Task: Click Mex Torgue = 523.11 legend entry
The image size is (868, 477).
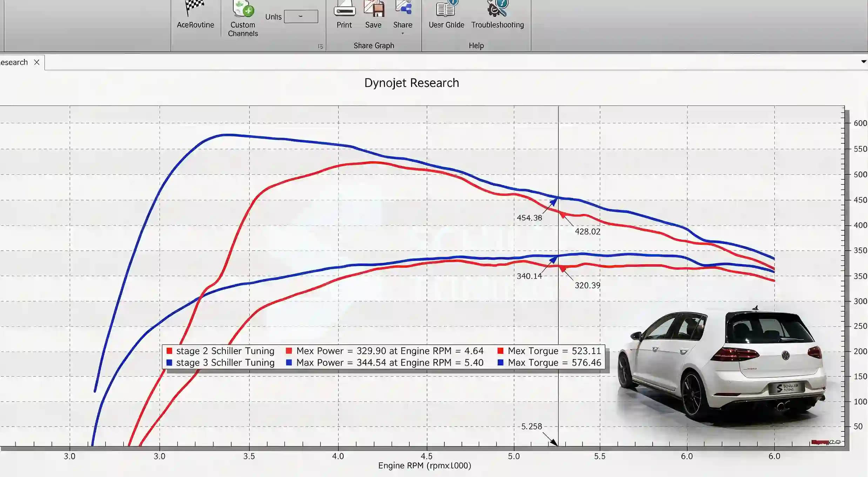Action: pos(550,351)
